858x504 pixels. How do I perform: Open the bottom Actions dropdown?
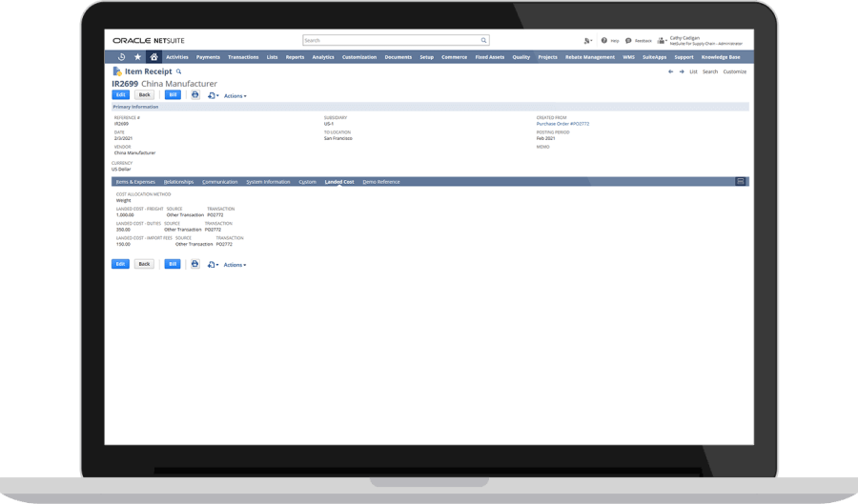coord(235,265)
